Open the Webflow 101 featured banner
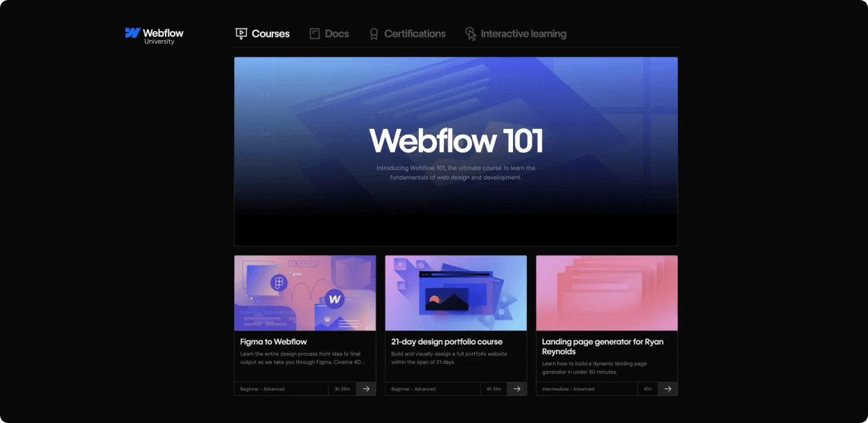This screenshot has width=868, height=423. pyautogui.click(x=455, y=151)
